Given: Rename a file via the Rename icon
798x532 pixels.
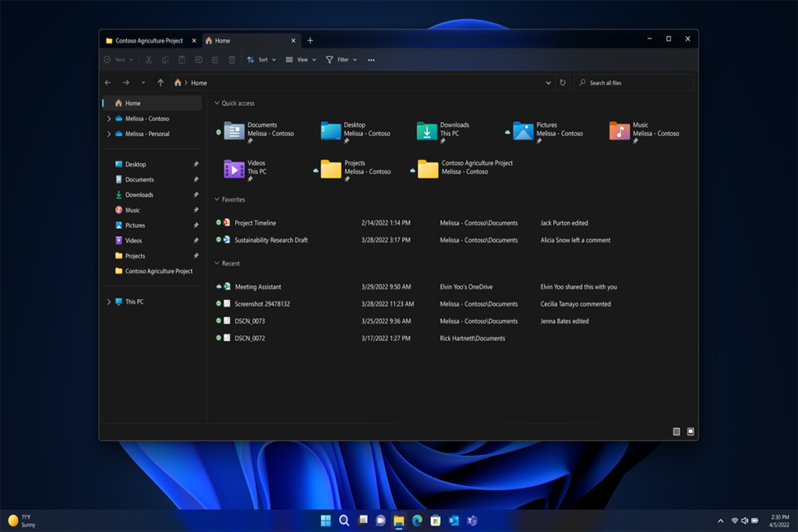Looking at the screenshot, I should tap(198, 59).
